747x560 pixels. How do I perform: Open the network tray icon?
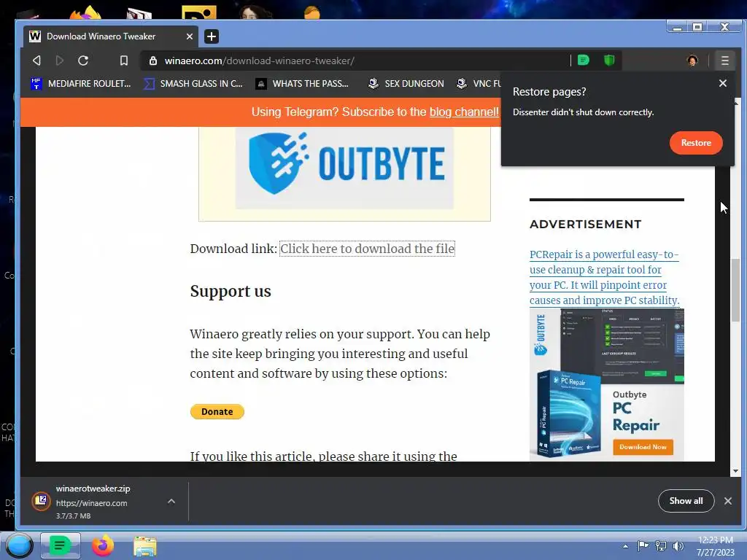661,545
